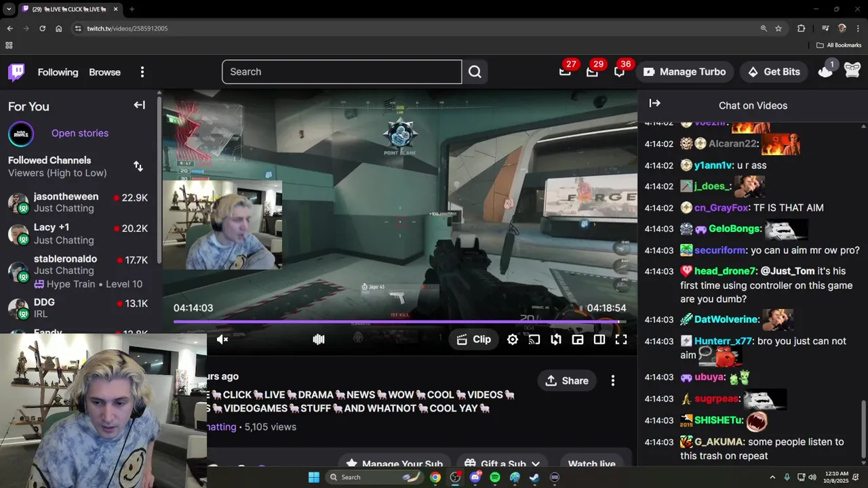Screen dimensions: 868x488
Task: Open Prime Loot icon with 27 badge
Action: (x=565, y=71)
